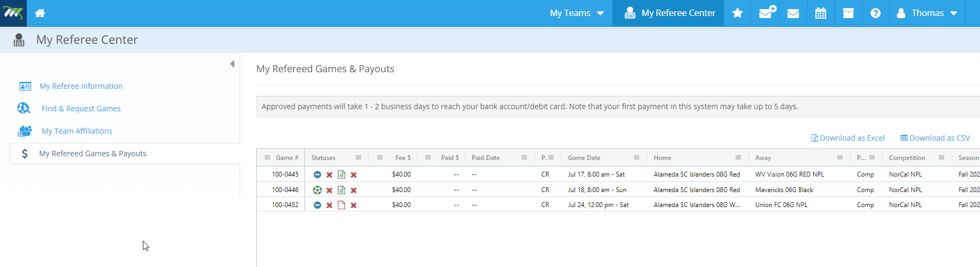Viewport: 980px width, 267px height.
Task: Click the table icon by Download as CSV
Action: (904, 138)
